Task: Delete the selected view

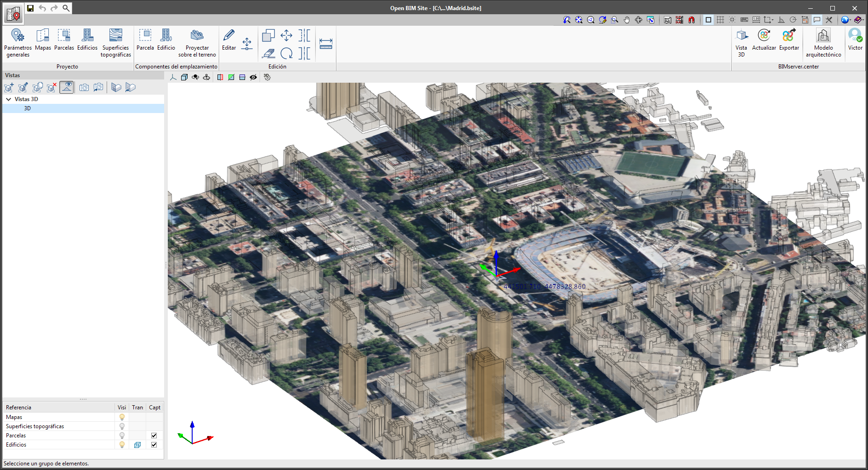Action: [x=51, y=87]
